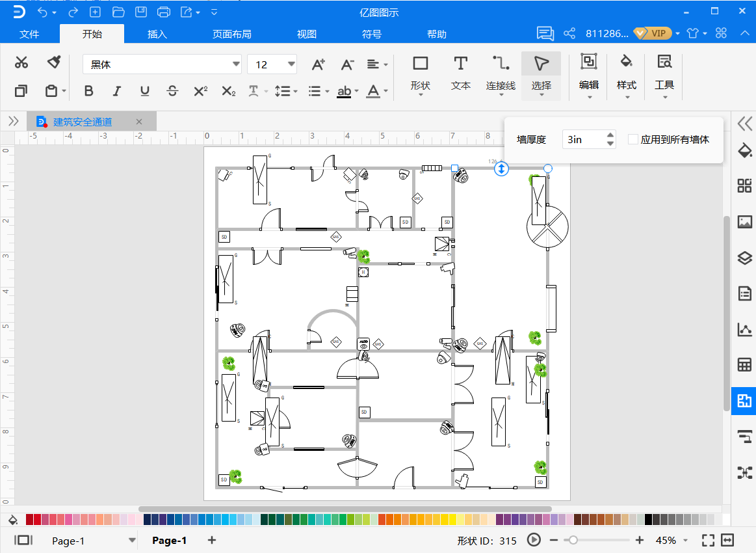Click the Export icon in title bar
The width and height of the screenshot is (756, 553).
point(187,12)
